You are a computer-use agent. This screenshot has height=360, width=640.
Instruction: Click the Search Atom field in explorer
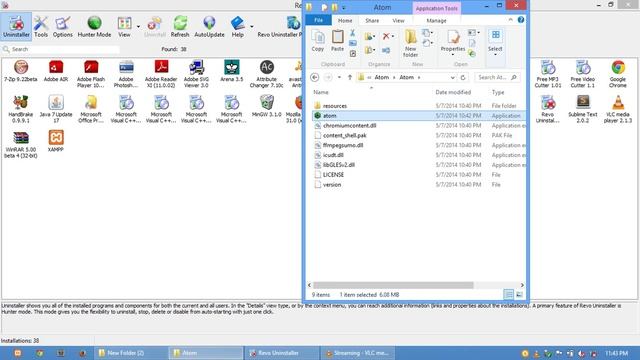pos(497,77)
